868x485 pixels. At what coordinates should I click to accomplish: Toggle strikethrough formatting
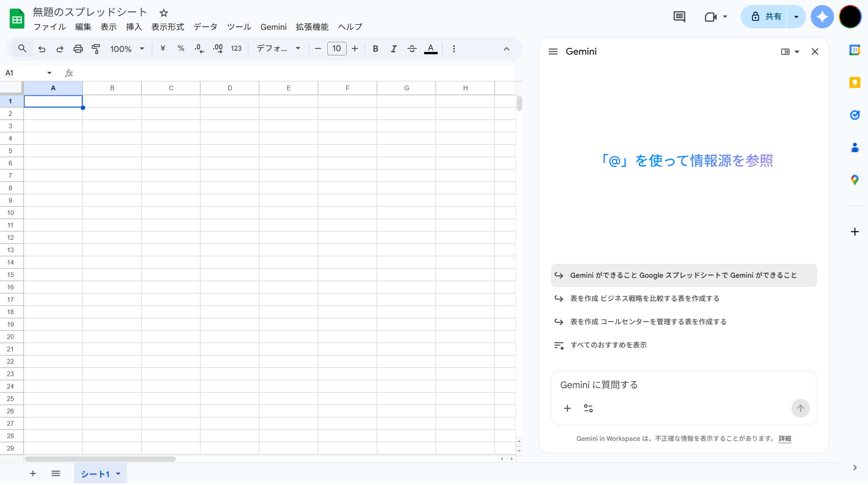(412, 49)
